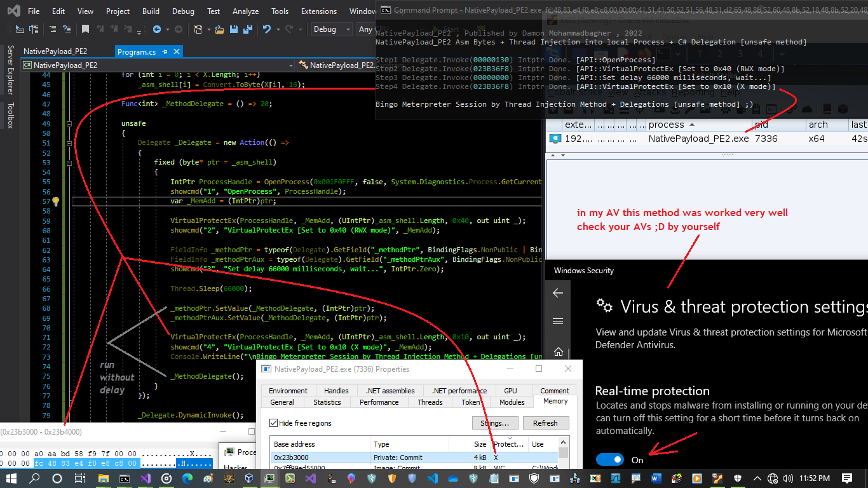Open the Windows Start menu
The height and width of the screenshot is (488, 868).
coord(12,478)
